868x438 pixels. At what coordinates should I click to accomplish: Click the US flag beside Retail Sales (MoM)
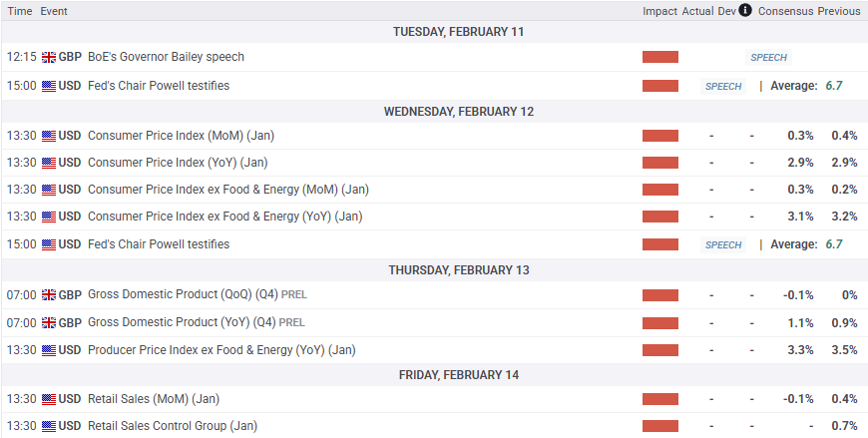49,399
